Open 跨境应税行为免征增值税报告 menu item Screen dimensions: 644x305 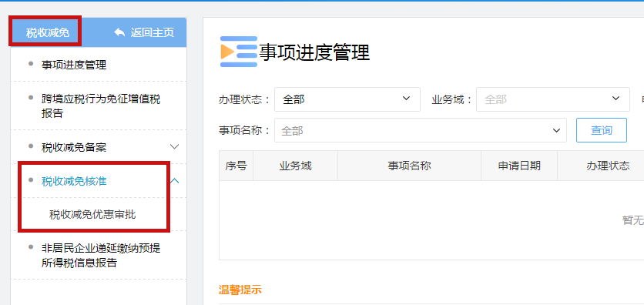point(101,106)
